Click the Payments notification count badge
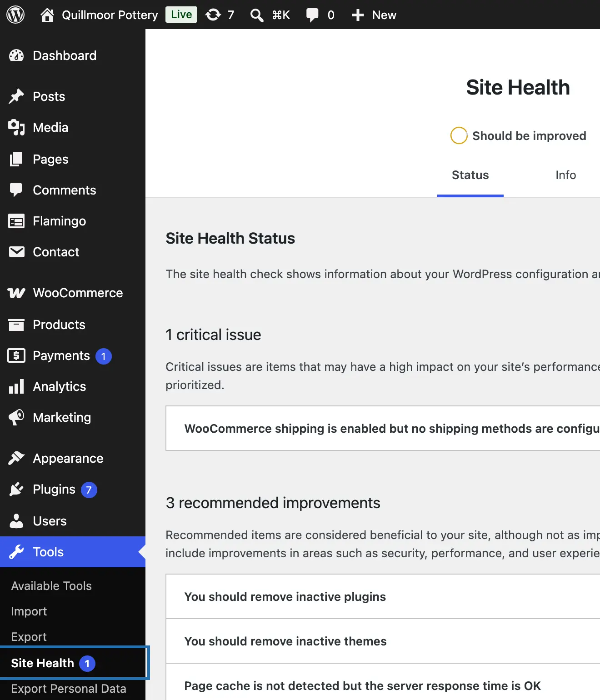This screenshot has height=700, width=600. 104,356
